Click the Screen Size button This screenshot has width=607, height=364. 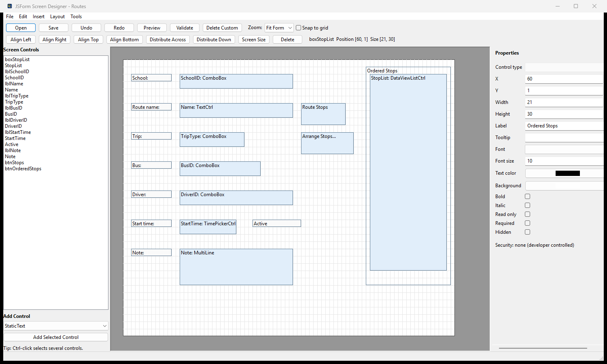[254, 40]
